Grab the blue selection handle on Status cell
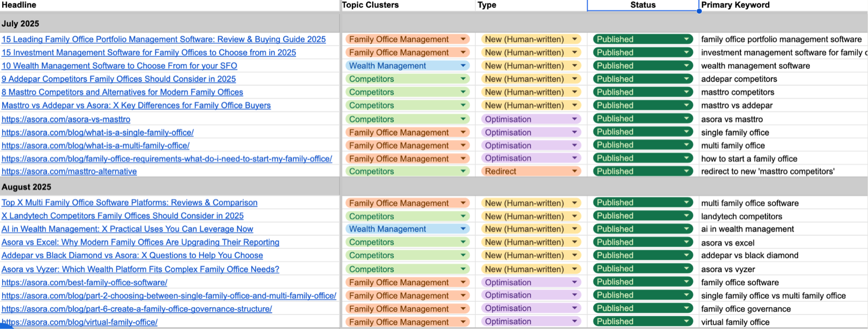 699,11
